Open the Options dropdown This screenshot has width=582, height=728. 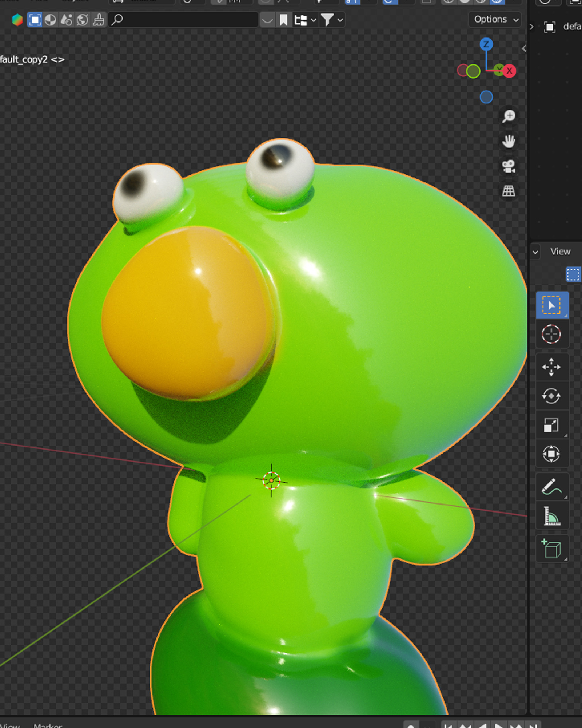pos(495,20)
